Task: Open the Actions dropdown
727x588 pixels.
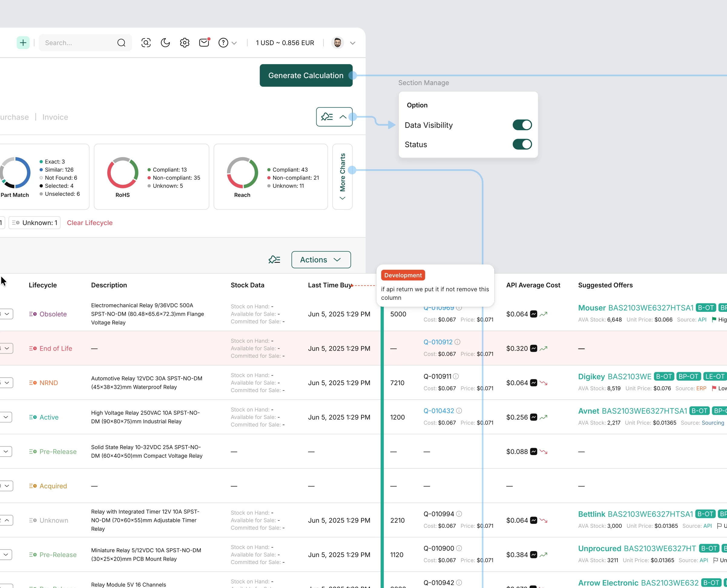Action: pos(321,260)
